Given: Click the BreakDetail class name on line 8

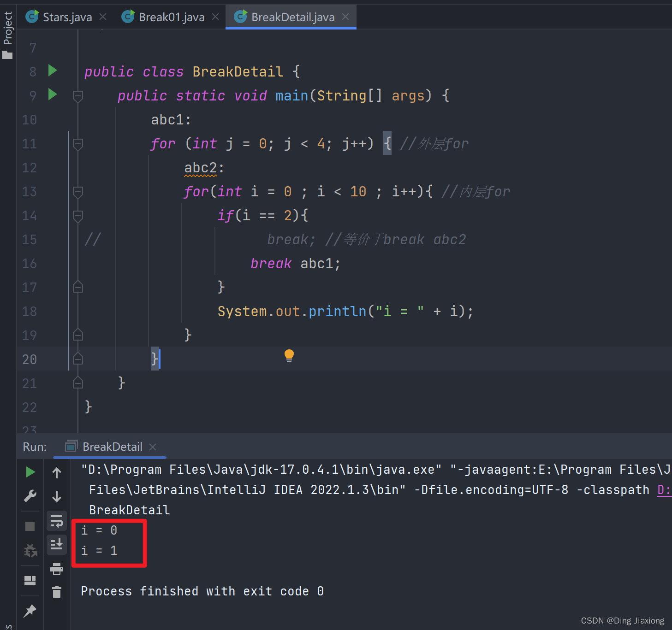Looking at the screenshot, I should tap(238, 72).
